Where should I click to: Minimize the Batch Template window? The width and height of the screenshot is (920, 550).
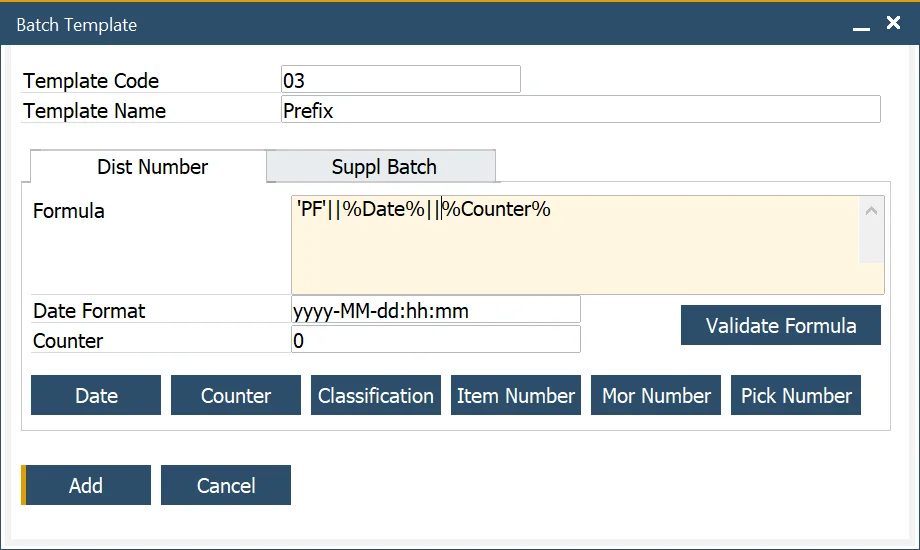(x=861, y=25)
